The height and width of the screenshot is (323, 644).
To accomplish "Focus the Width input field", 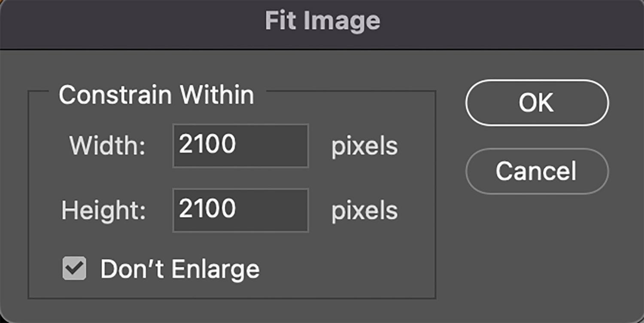I will [240, 146].
